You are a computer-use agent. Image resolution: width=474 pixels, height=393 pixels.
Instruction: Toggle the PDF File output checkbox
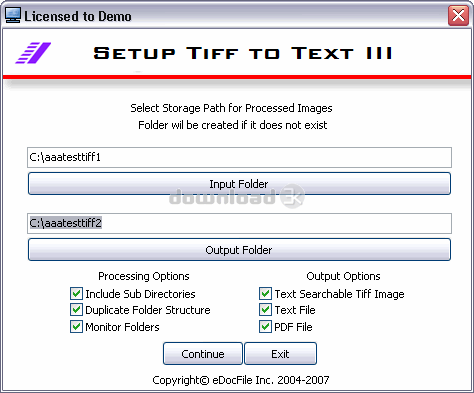click(265, 326)
